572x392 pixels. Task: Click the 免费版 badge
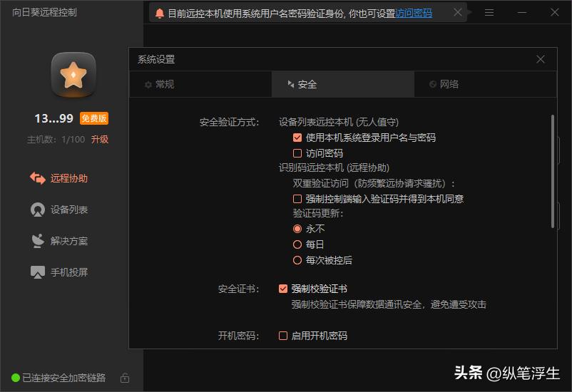(94, 118)
